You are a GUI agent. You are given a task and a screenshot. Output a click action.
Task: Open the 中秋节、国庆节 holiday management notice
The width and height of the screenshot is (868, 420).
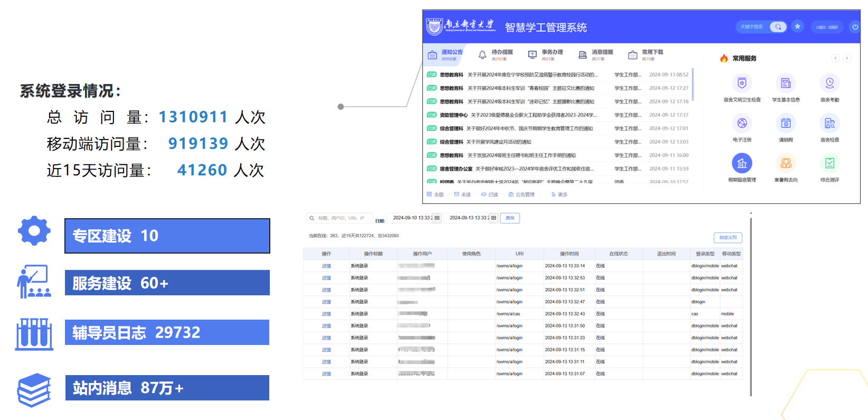pyautogui.click(x=558, y=128)
